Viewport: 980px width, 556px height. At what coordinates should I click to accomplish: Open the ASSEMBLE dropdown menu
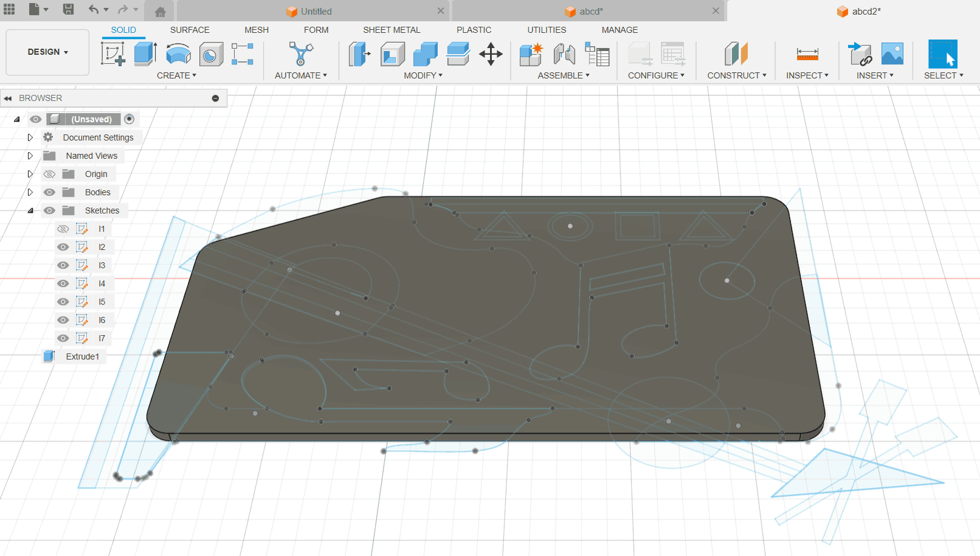(564, 75)
